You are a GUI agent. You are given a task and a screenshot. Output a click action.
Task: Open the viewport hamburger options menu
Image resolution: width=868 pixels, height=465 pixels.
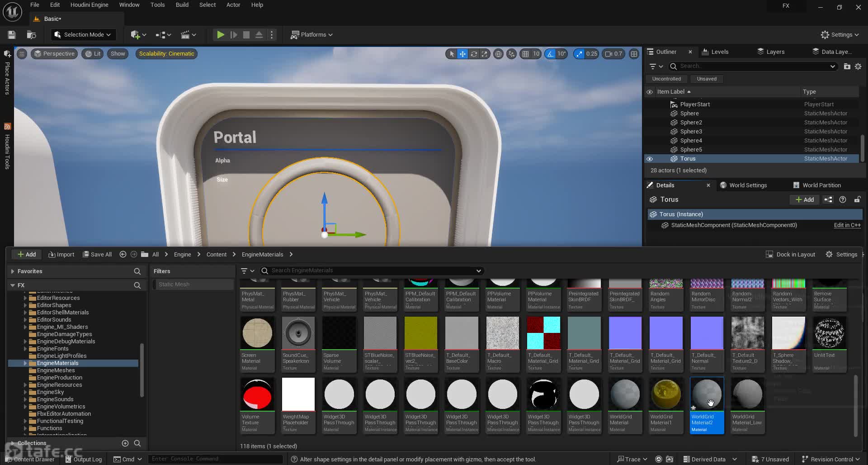[x=22, y=54]
